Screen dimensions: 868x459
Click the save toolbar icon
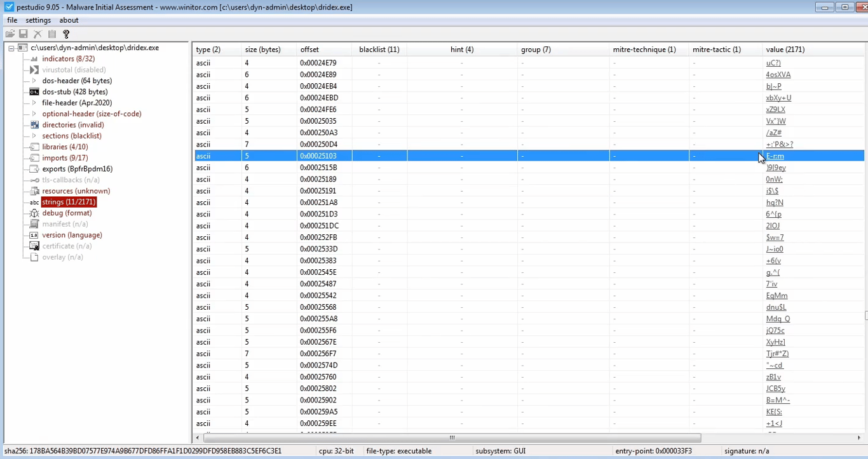tap(24, 34)
